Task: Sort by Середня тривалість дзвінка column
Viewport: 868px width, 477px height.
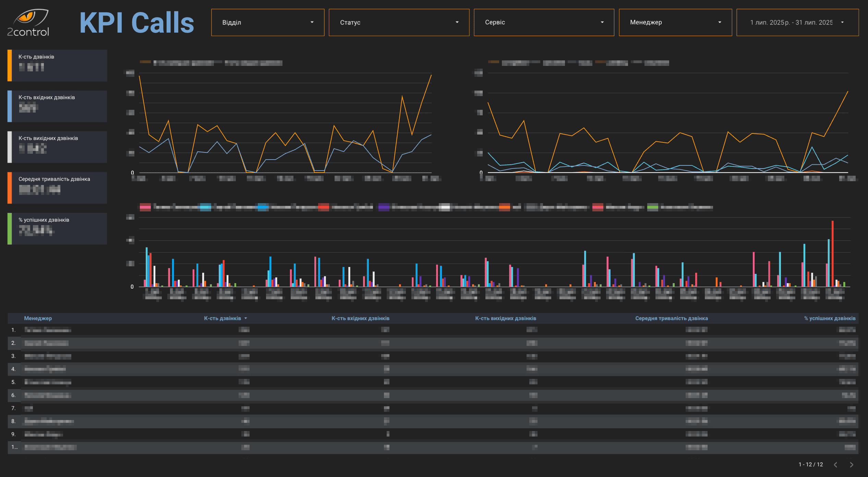Action: 671,318
